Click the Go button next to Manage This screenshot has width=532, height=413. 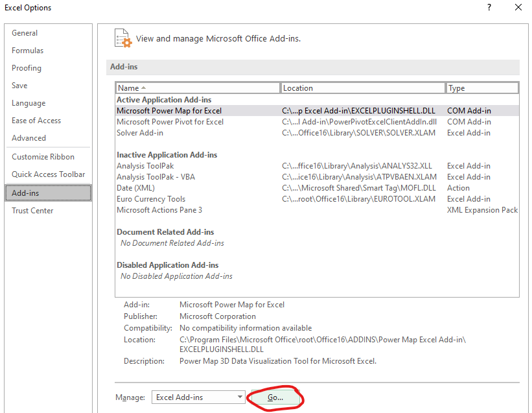[275, 397]
